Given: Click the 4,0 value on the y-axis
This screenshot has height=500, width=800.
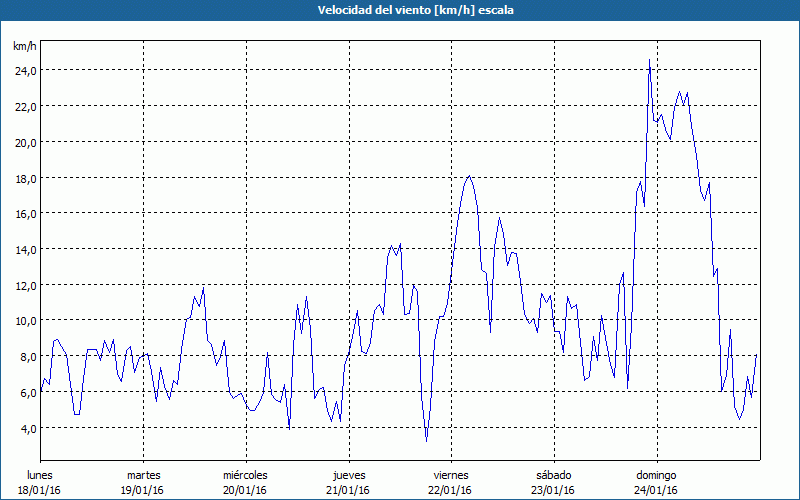Looking at the screenshot, I should tap(25, 428).
